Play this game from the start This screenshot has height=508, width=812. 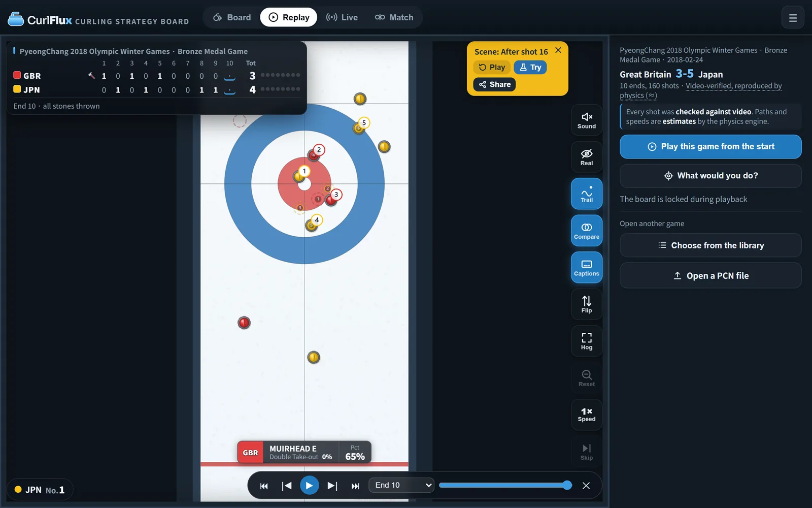pyautogui.click(x=710, y=146)
